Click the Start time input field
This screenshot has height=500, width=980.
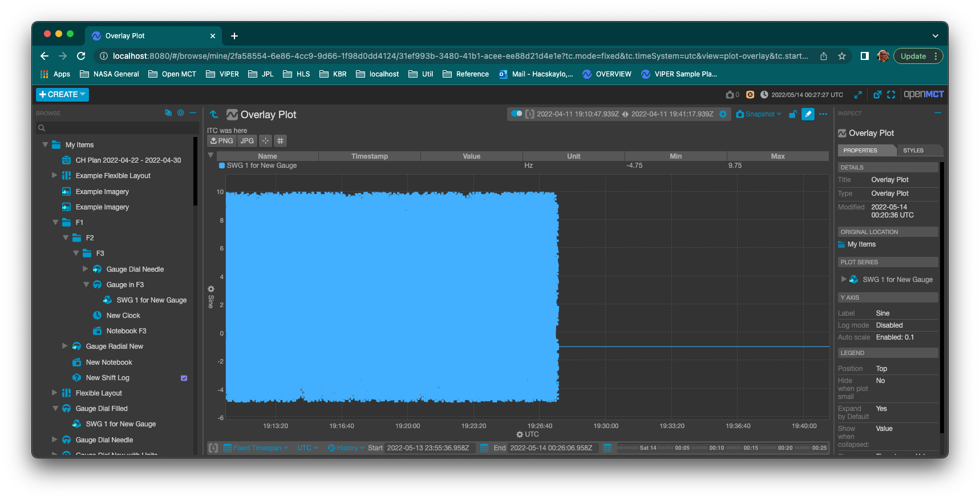(430, 448)
